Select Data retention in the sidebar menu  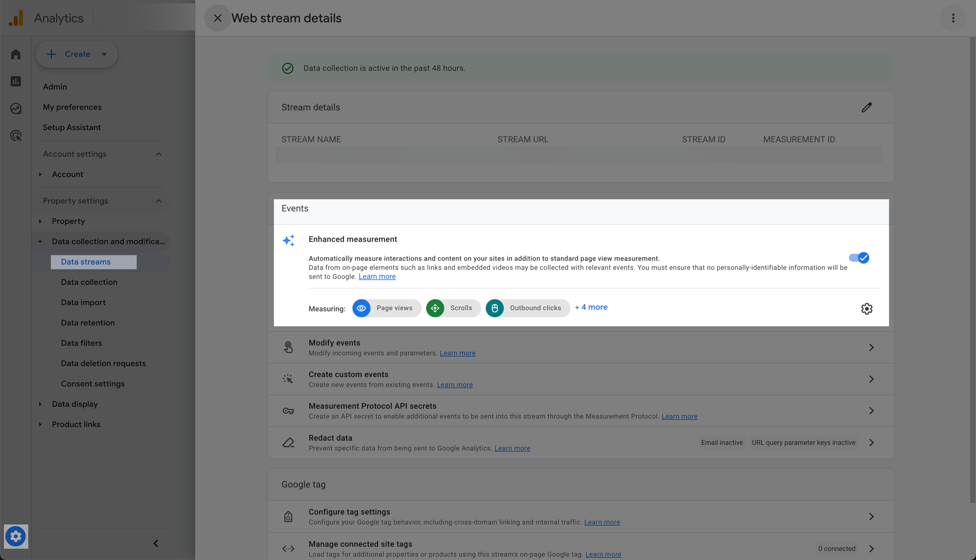click(x=88, y=323)
